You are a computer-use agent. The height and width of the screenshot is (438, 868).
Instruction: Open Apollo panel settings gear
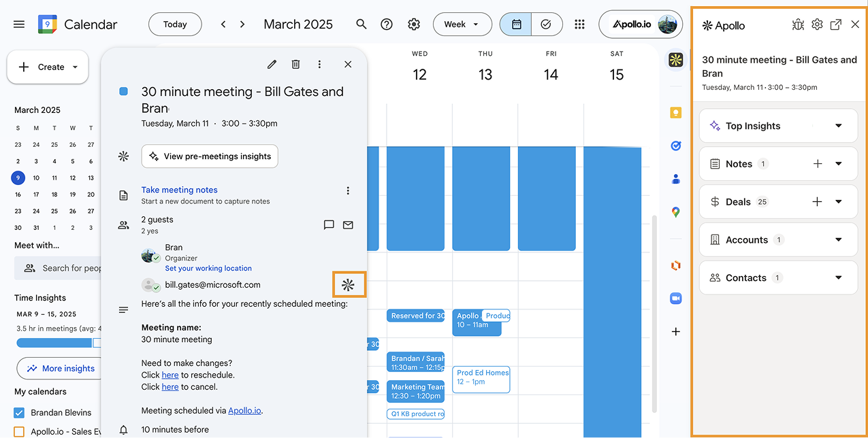817,24
